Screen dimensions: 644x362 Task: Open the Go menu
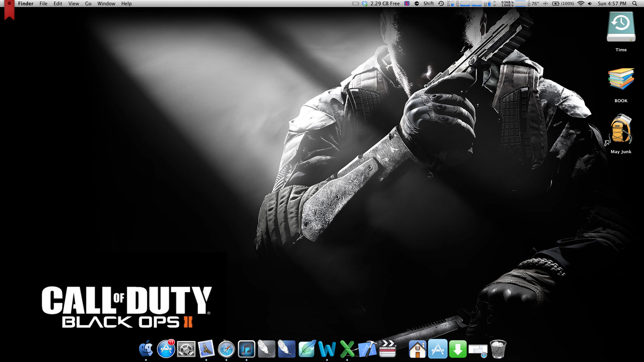[88, 3]
